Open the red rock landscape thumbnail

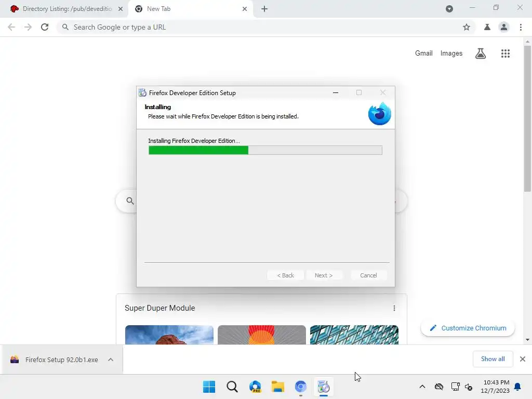(x=169, y=335)
